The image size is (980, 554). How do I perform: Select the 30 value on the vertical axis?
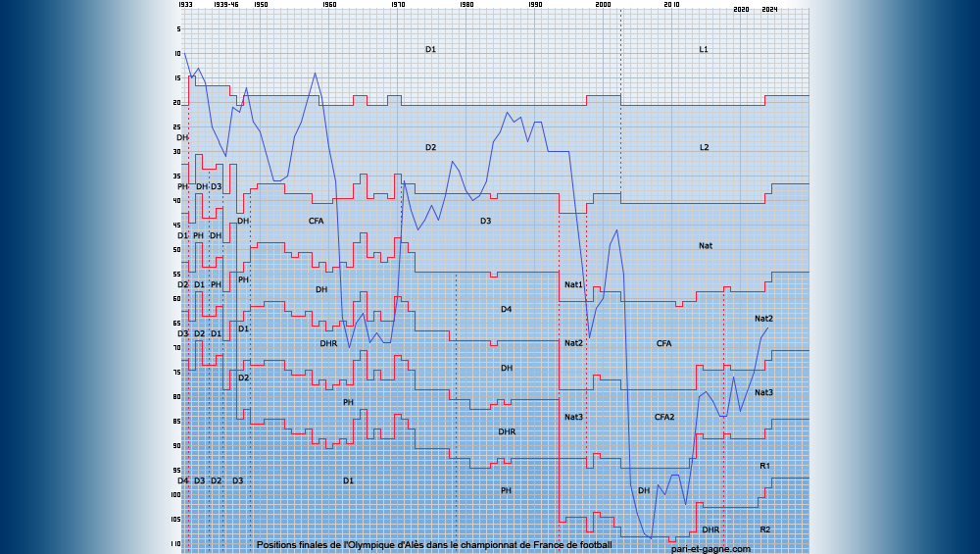[x=176, y=151]
